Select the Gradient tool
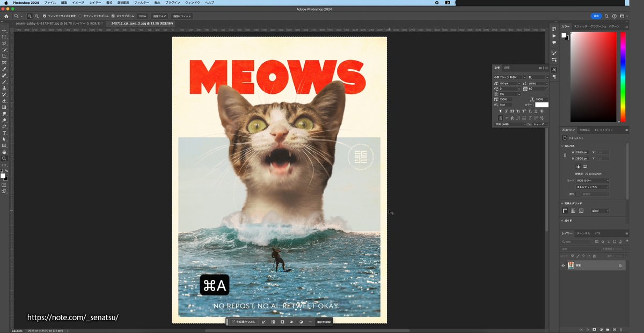Image resolution: width=644 pixels, height=333 pixels. click(4, 107)
